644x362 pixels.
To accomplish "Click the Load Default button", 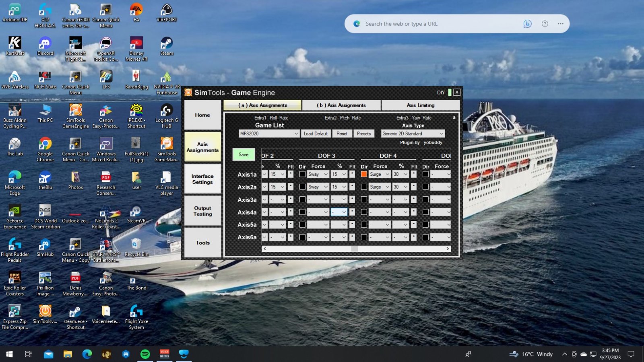I will (x=316, y=134).
